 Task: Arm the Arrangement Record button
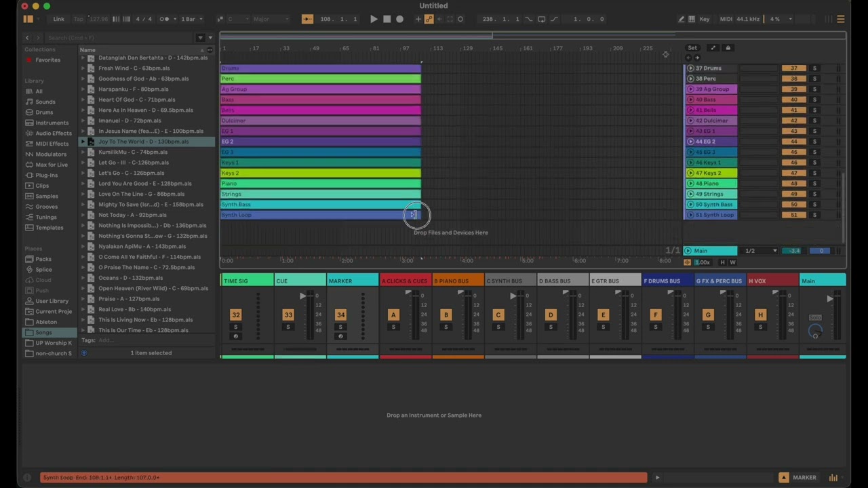[x=399, y=19]
